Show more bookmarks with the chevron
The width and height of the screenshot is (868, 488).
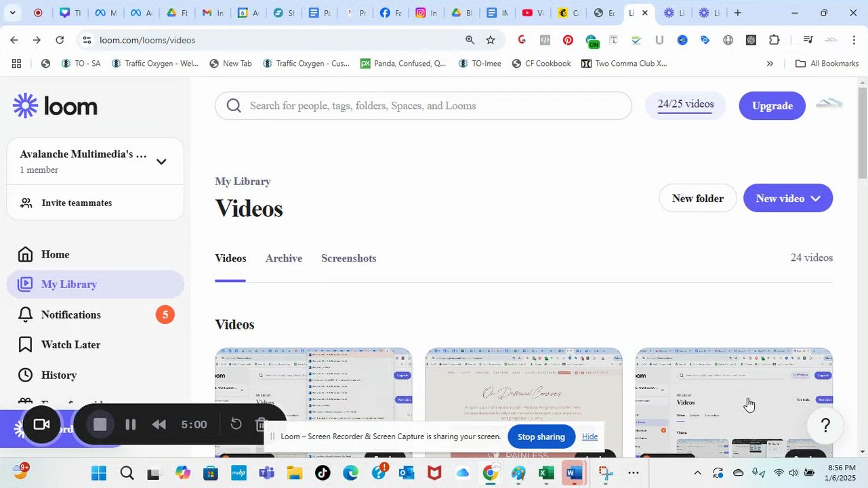[770, 64]
